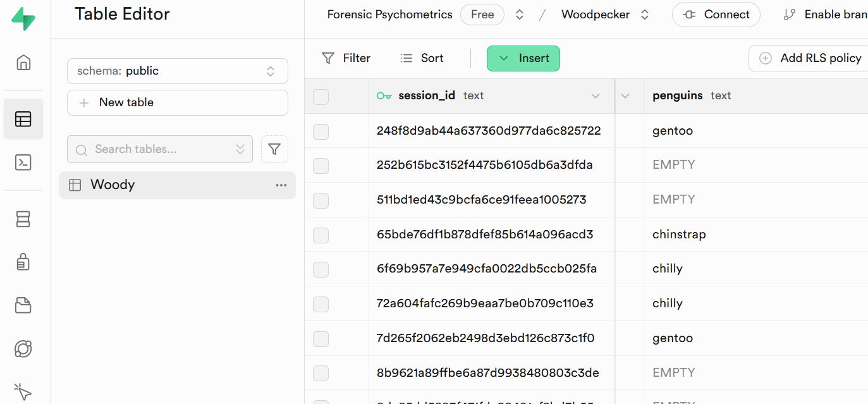The height and width of the screenshot is (404, 868).
Task: Open the SQL Editor icon
Action: coord(23,162)
